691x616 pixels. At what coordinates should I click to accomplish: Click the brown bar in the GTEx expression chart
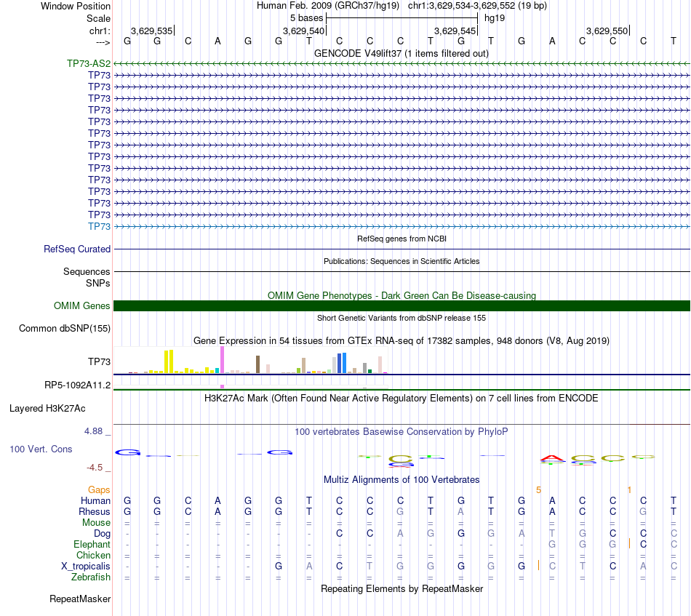(x=257, y=364)
